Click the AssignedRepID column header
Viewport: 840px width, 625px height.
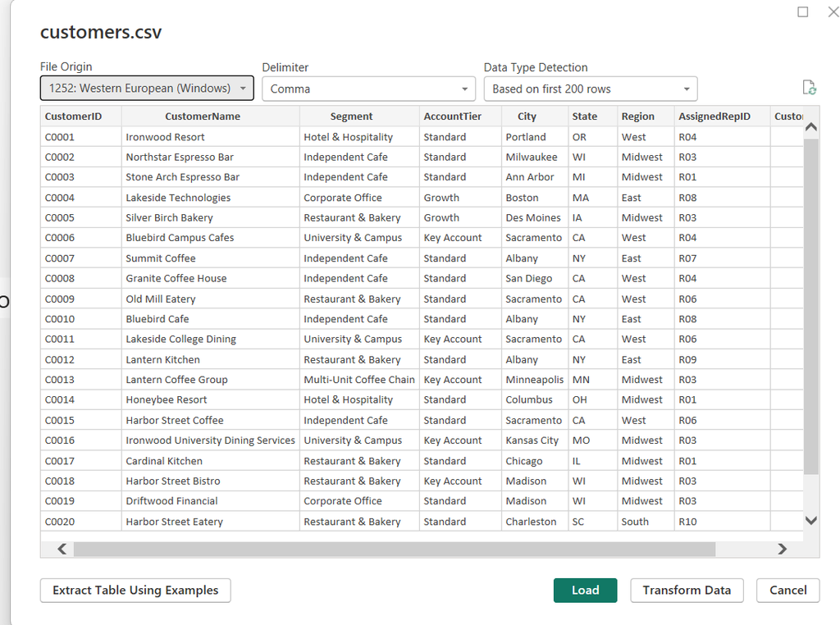(x=722, y=116)
